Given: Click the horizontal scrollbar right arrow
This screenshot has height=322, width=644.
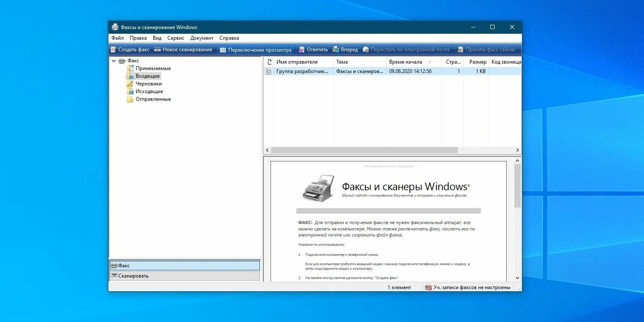Looking at the screenshot, I should coord(518,150).
